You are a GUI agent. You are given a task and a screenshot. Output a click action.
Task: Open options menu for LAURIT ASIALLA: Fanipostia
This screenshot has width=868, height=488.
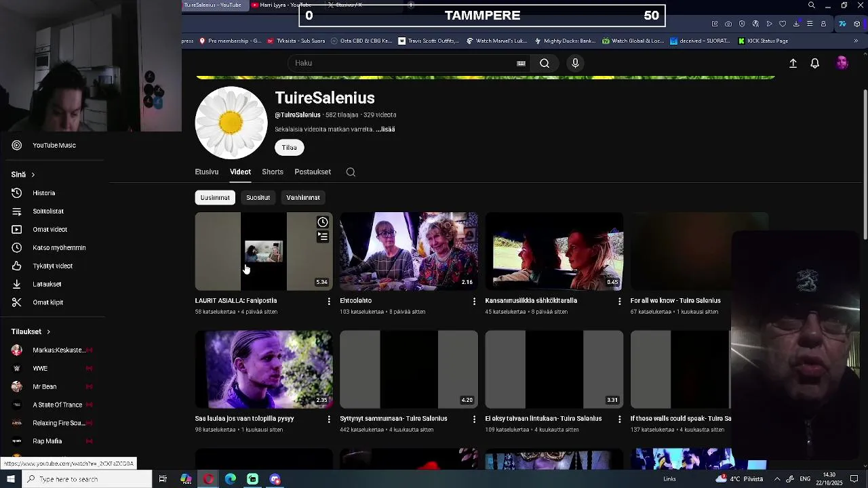[329, 301]
